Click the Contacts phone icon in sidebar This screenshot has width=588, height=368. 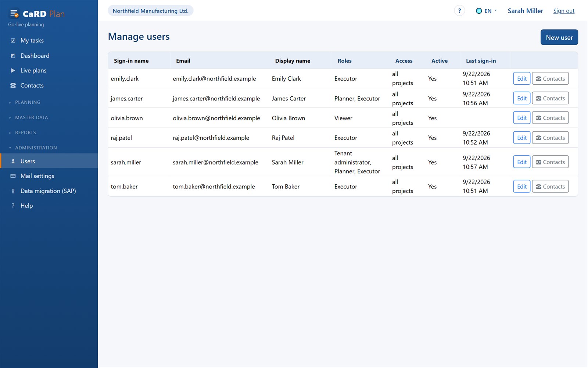[13, 85]
